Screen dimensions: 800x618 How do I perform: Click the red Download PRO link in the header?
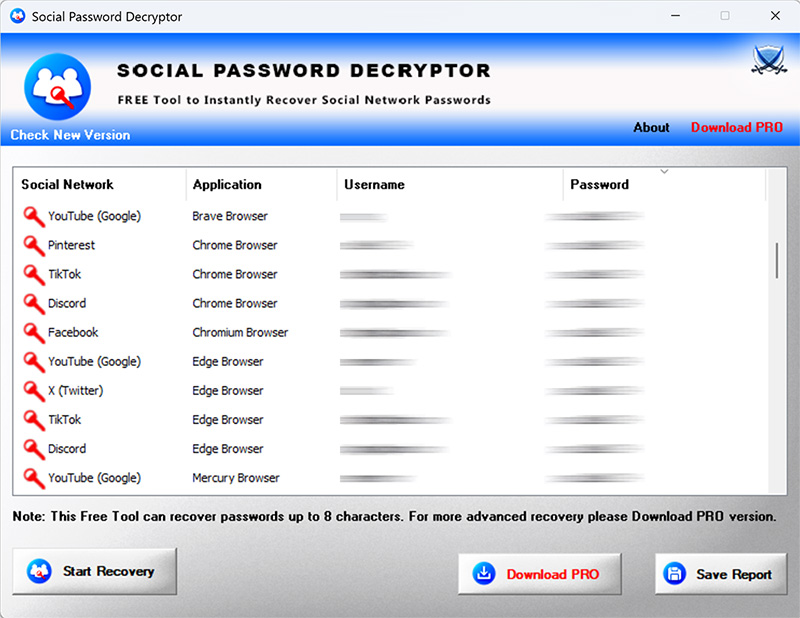coord(737,127)
